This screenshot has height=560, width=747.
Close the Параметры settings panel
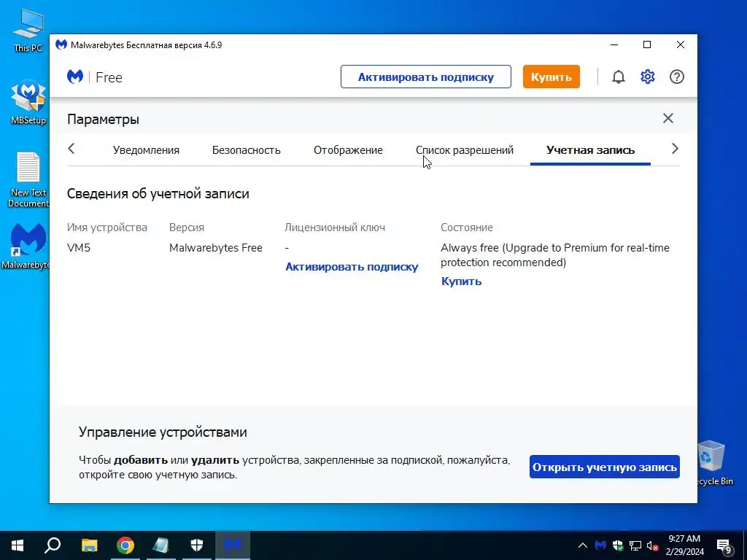point(668,118)
